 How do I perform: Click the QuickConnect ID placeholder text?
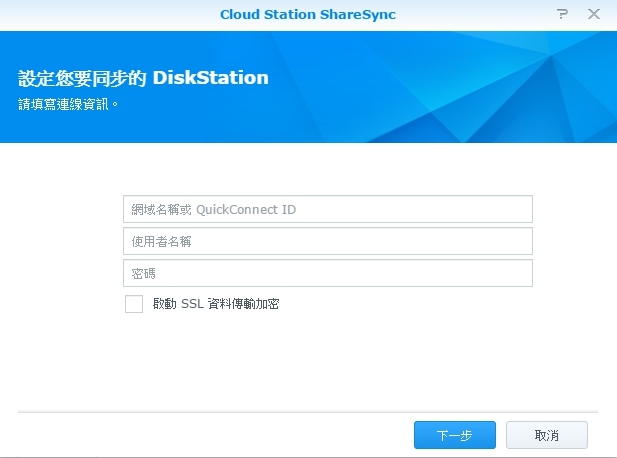(246, 210)
